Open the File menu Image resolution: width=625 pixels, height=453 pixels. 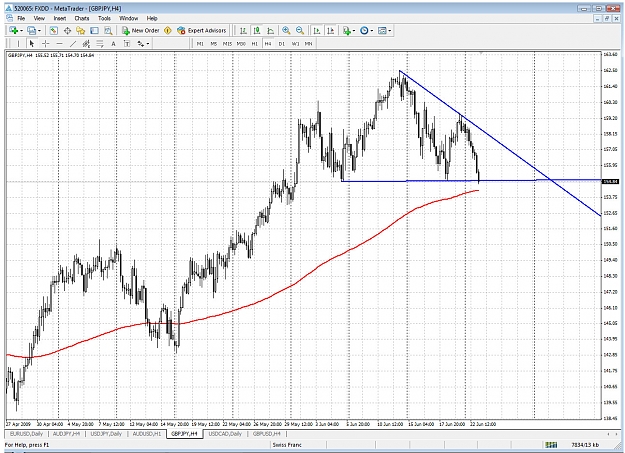21,18
